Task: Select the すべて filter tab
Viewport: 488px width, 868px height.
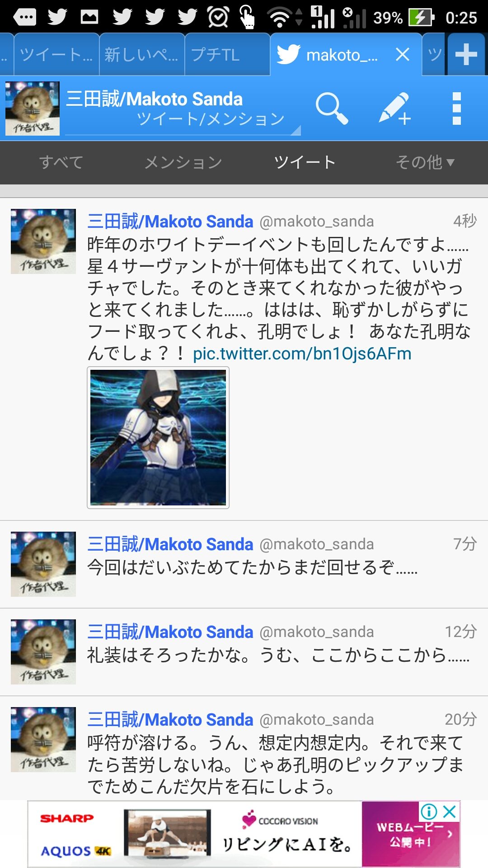Action: [61, 162]
